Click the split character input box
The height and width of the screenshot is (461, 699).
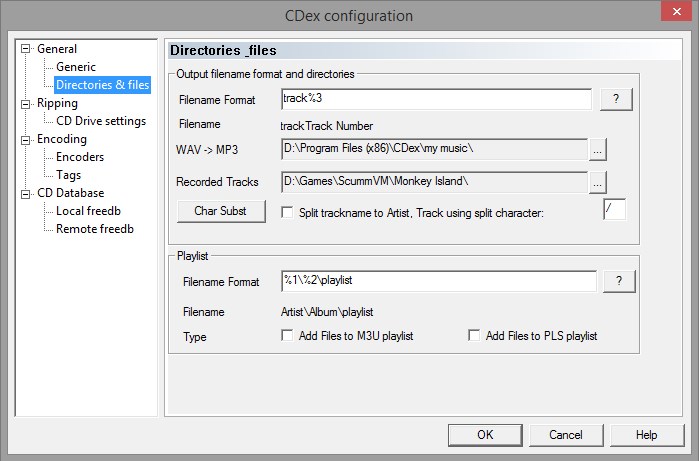[615, 209]
